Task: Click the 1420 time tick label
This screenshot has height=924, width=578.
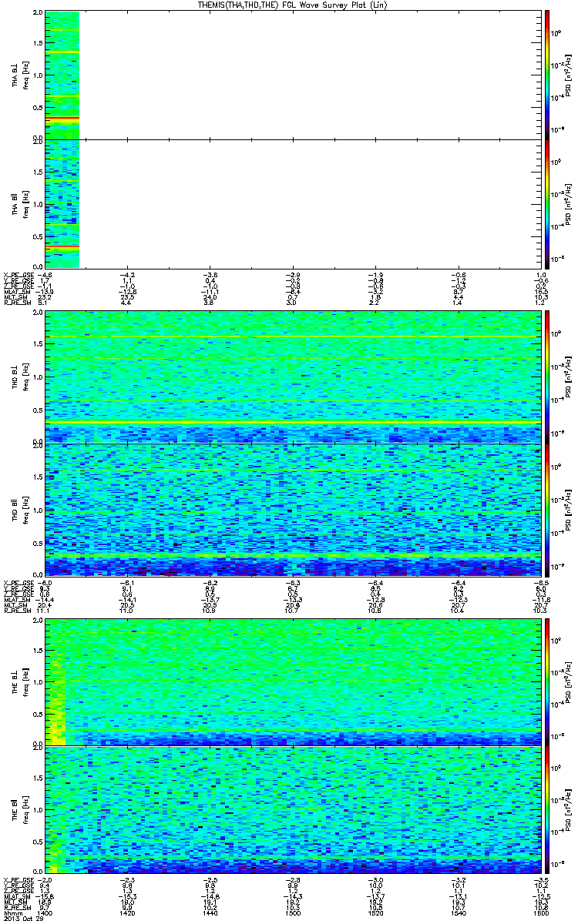Action: [x=128, y=912]
